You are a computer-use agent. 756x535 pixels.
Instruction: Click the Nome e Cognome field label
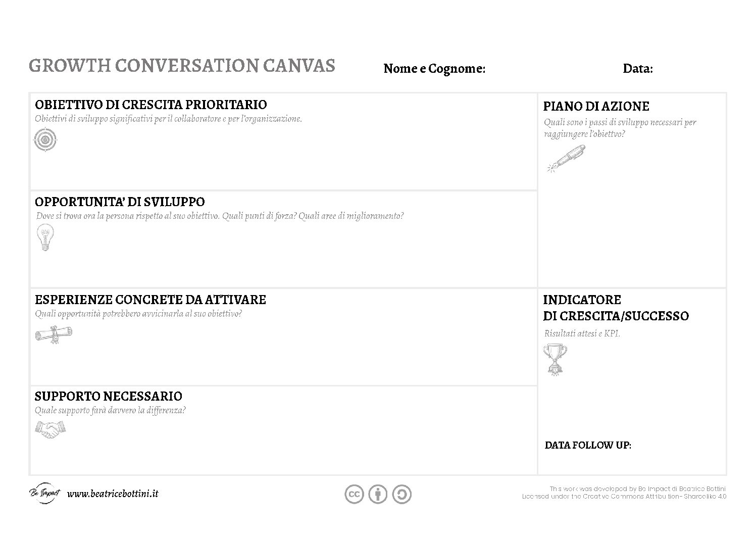pos(434,69)
